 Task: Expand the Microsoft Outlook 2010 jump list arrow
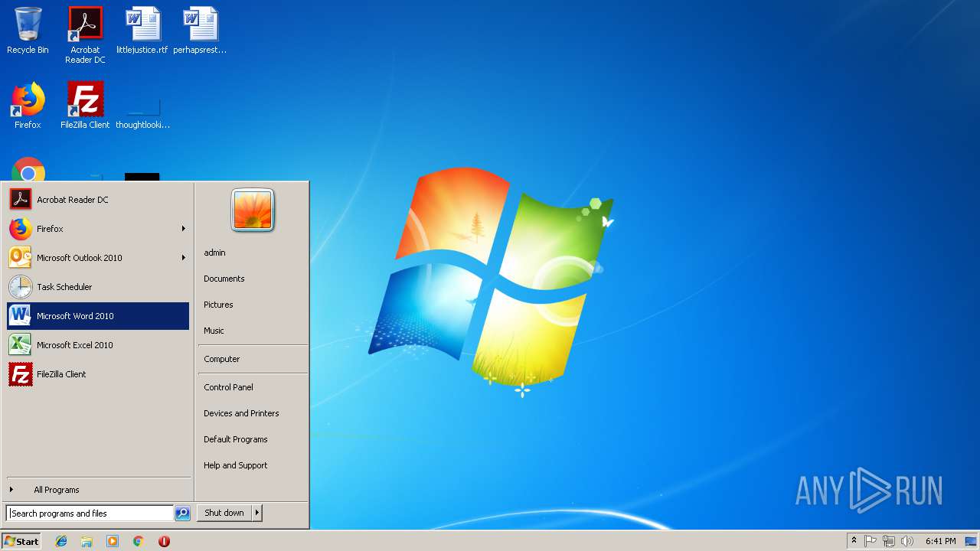pos(184,258)
